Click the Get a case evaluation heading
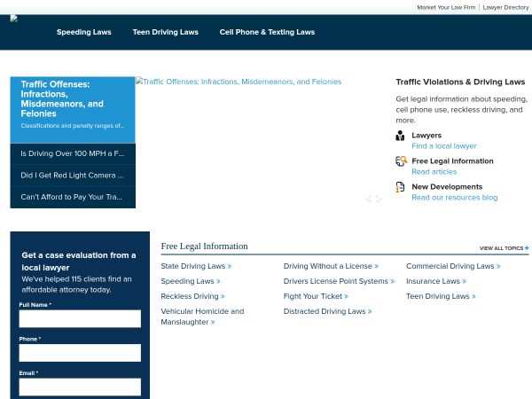Screen dimensions: 532x399 (79, 262)
